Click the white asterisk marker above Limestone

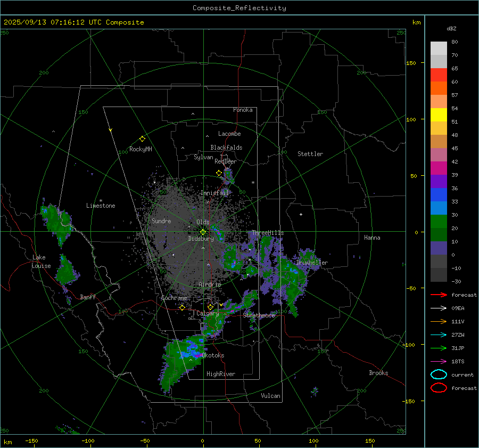pyautogui.click(x=101, y=201)
